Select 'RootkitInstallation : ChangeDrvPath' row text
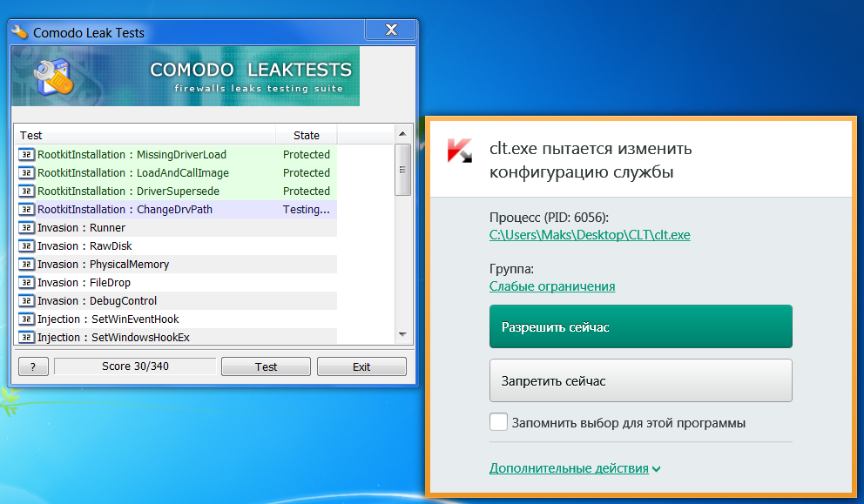The height and width of the screenshot is (504, 864). pyautogui.click(x=125, y=209)
